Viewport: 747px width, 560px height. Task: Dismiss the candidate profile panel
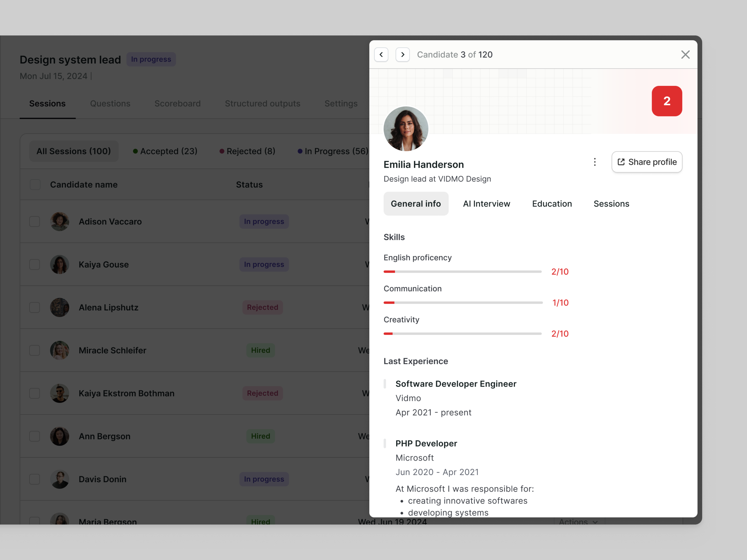coord(686,54)
